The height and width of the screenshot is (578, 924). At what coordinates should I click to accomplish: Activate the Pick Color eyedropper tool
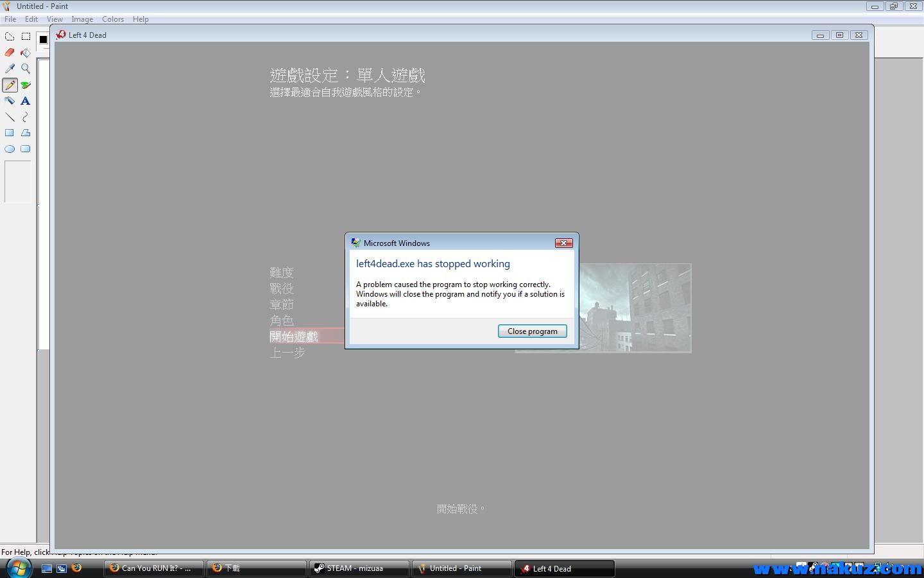[x=10, y=69]
